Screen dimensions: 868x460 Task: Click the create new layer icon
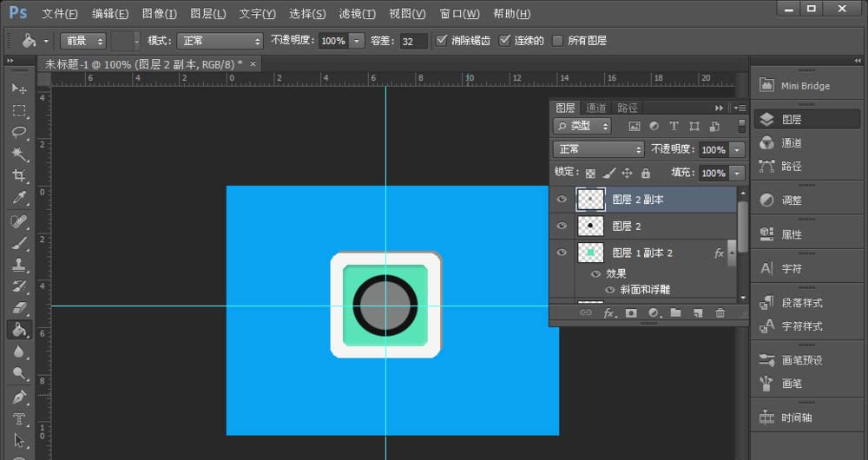(697, 312)
